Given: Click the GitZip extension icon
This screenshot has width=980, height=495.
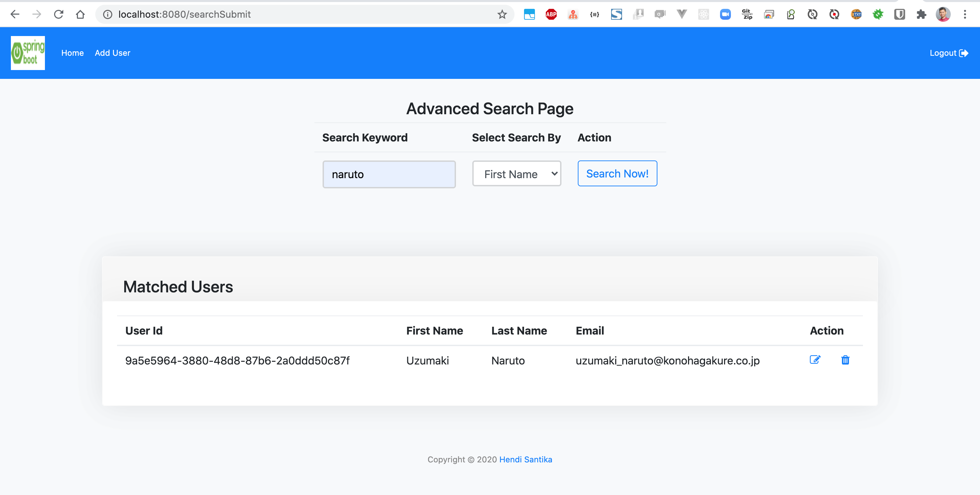Looking at the screenshot, I should coord(747,14).
